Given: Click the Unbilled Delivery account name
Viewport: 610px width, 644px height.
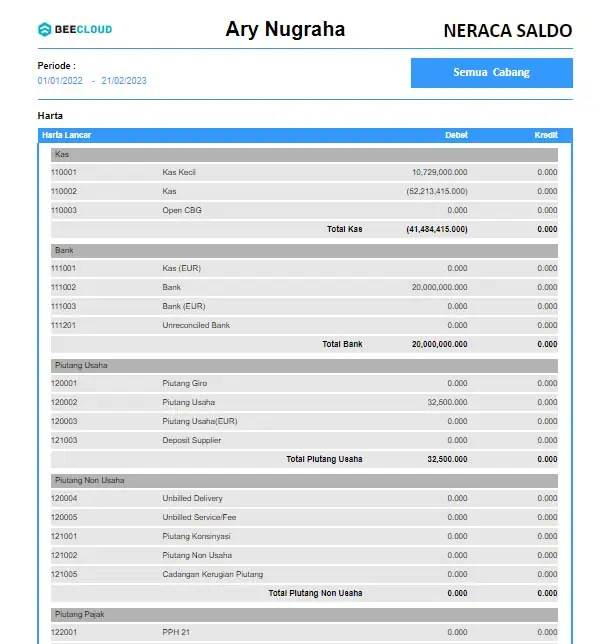Looking at the screenshot, I should 192,498.
